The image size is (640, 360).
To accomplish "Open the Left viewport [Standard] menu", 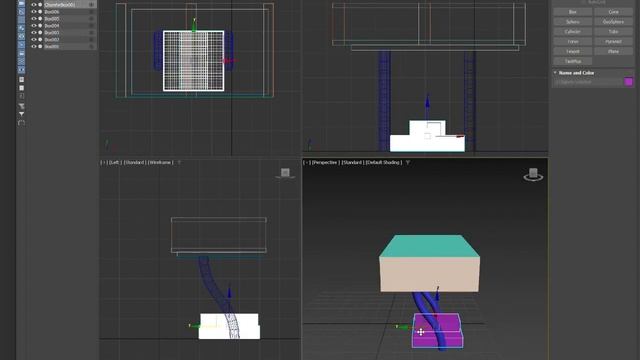I will tap(134, 162).
